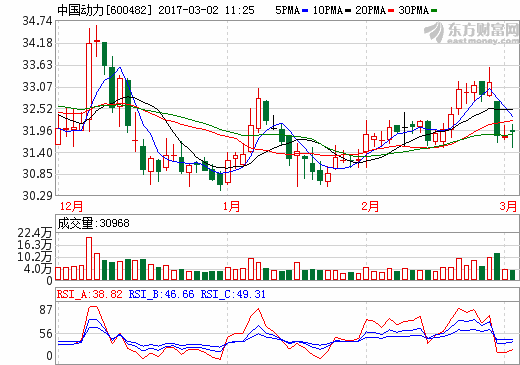Click the 10.2万 volume axis label
This screenshot has width=520, height=365.
(x=35, y=257)
